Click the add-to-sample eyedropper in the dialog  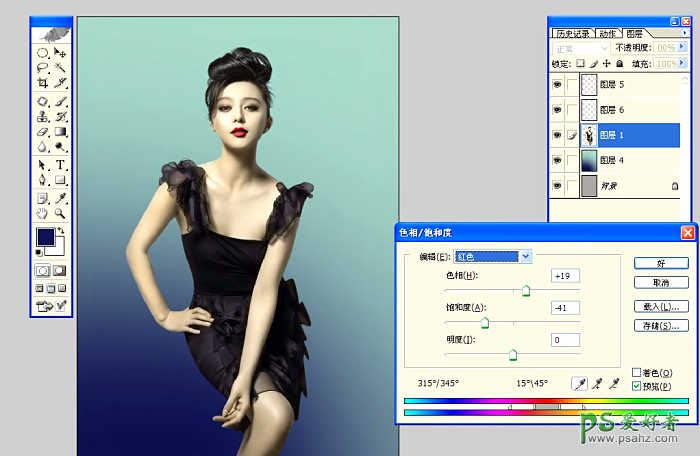[x=597, y=383]
